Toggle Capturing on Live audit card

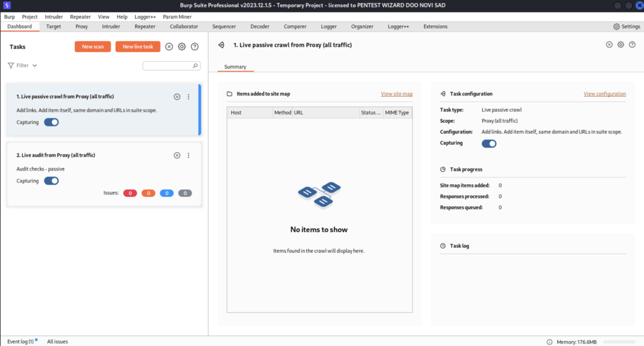[52, 181]
